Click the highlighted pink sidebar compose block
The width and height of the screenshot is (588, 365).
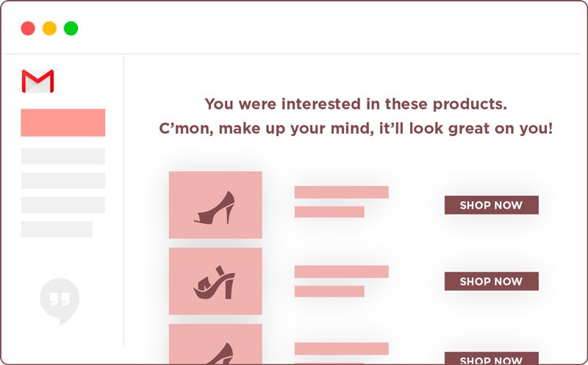63,123
